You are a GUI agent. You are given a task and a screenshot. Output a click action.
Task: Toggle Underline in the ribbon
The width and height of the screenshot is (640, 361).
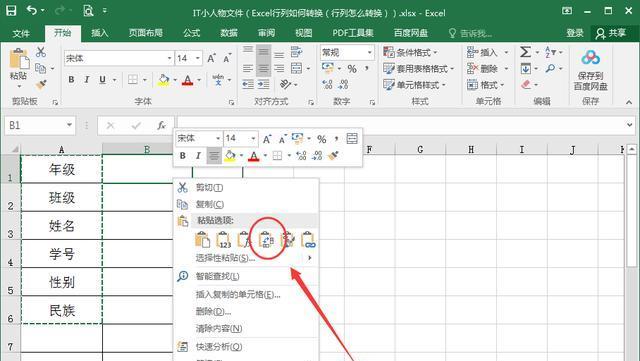[x=102, y=80]
